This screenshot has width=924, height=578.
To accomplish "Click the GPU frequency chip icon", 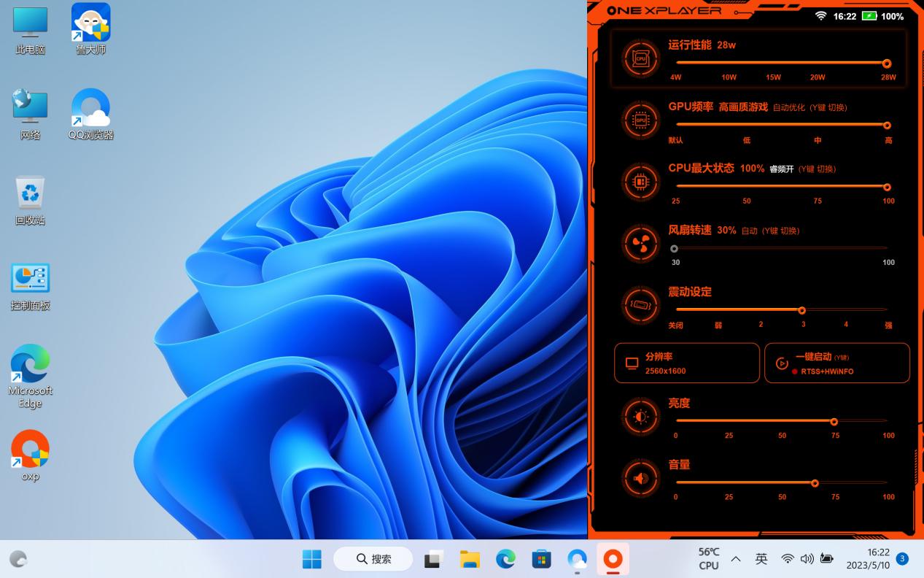I will click(640, 120).
